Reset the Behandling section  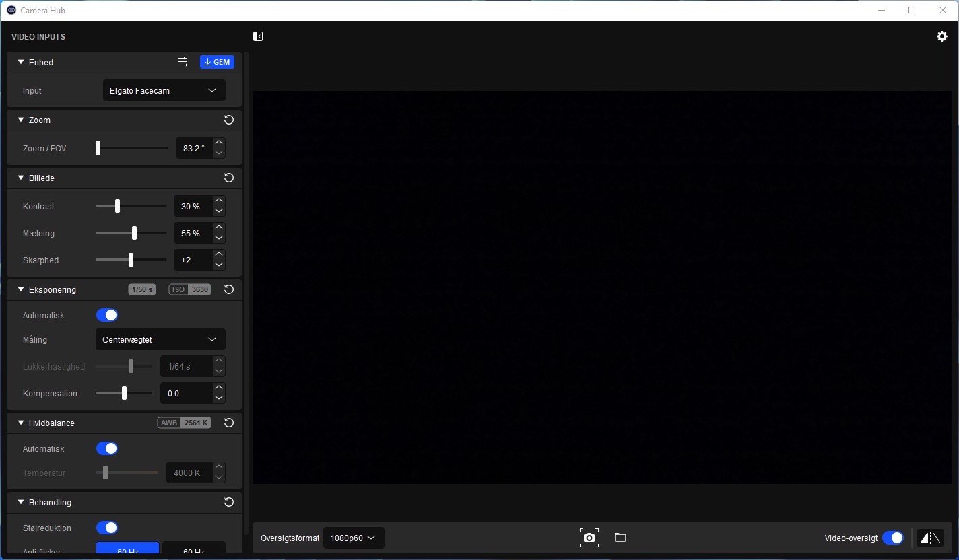(x=229, y=502)
